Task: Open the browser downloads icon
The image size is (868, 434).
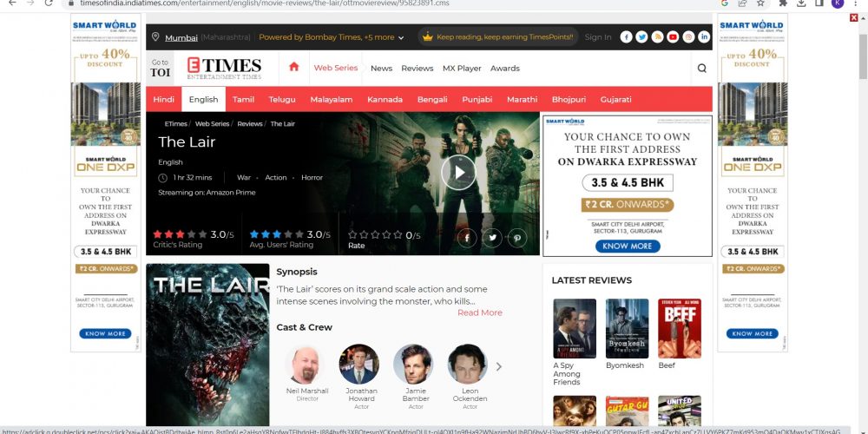Action: click(x=801, y=3)
